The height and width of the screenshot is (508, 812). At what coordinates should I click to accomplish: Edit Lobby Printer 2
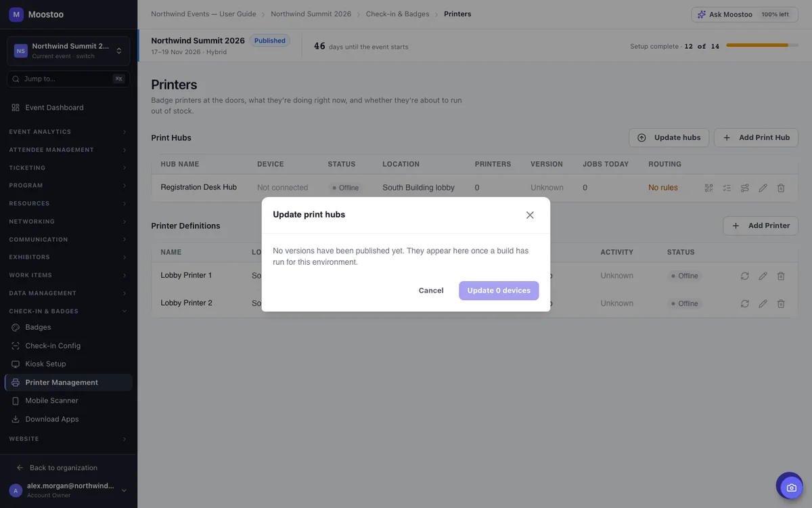[763, 303]
